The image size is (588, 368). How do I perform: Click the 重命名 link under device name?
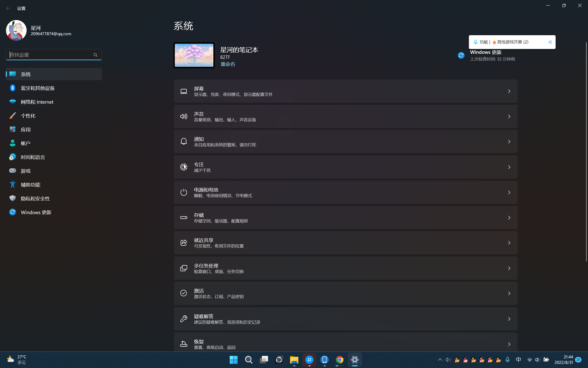pyautogui.click(x=228, y=64)
